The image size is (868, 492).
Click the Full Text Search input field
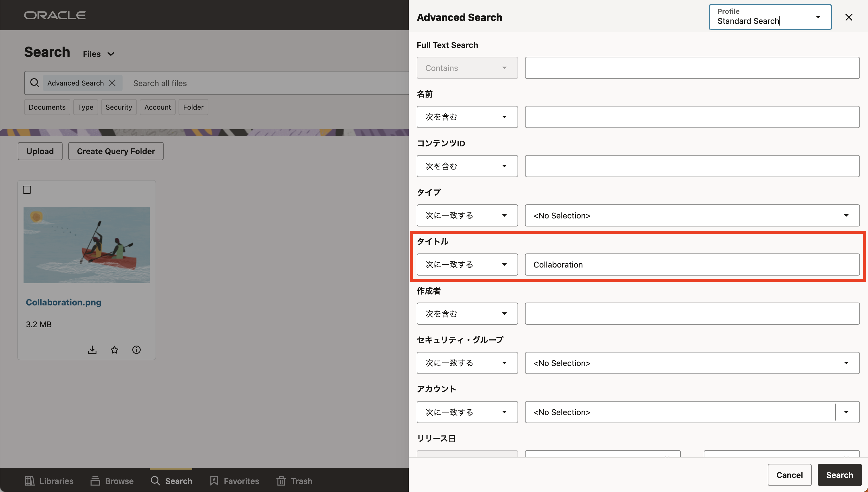coord(692,68)
